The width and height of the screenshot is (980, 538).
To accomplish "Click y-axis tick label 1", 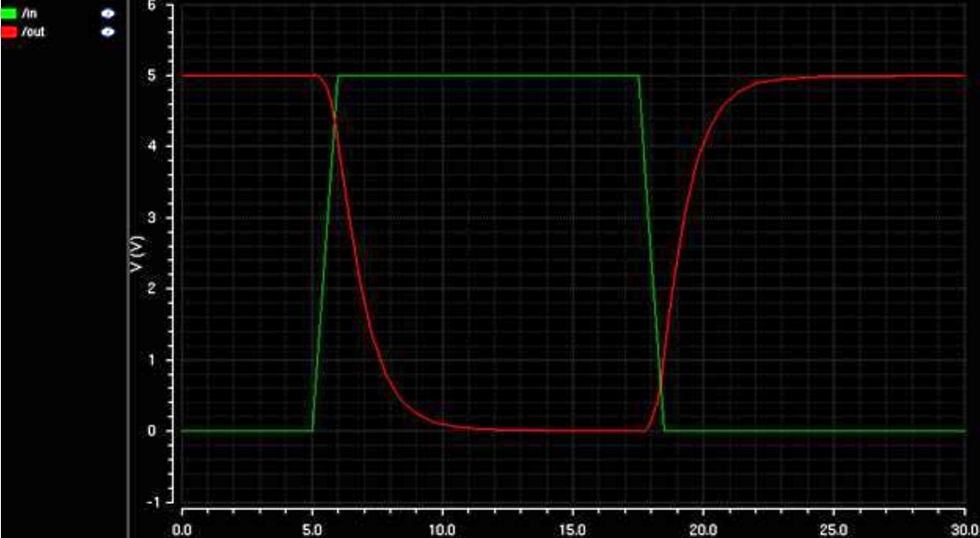I will [x=150, y=360].
